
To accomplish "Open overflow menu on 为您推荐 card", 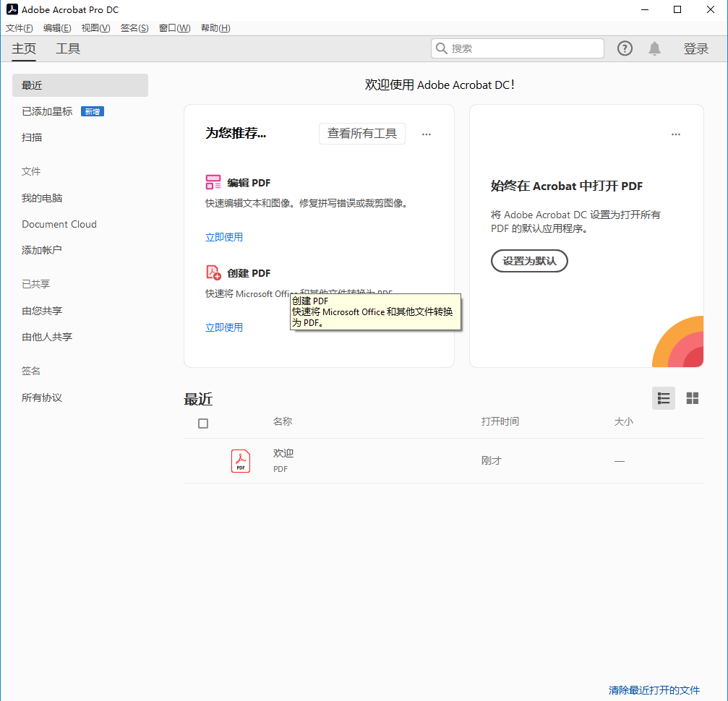I will click(426, 134).
